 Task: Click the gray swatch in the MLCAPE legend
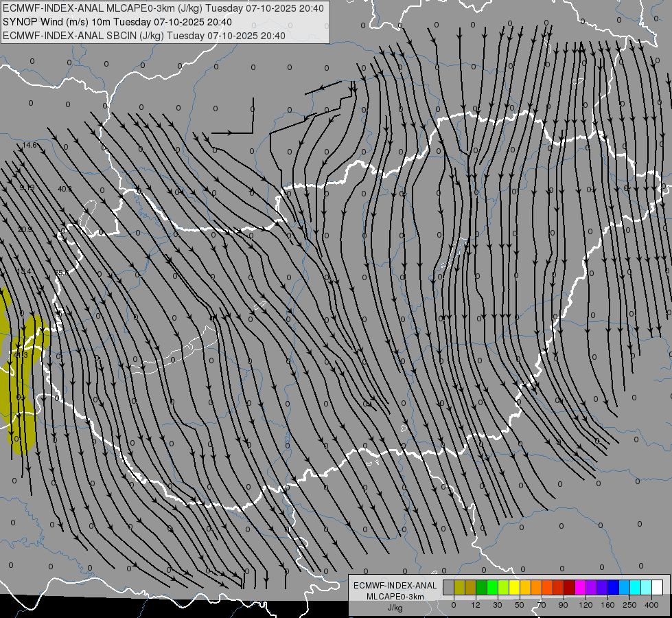449,587
